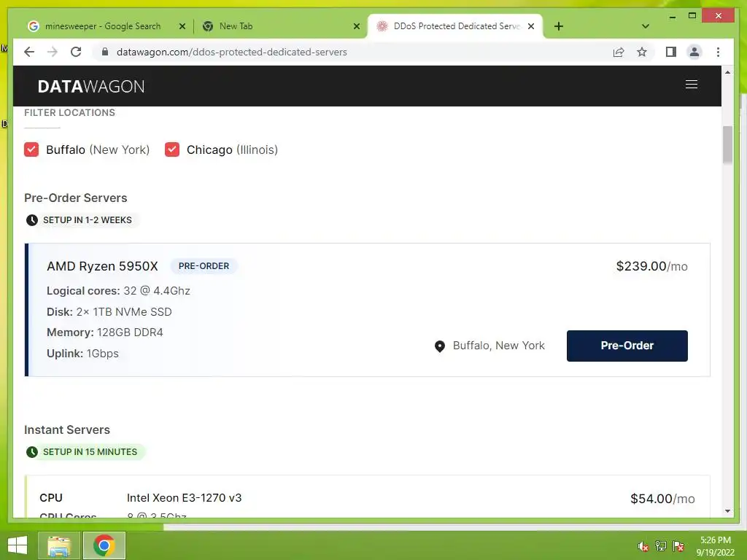Image resolution: width=747 pixels, height=560 pixels.
Task: Click the browser forward arrow
Action: point(53,52)
